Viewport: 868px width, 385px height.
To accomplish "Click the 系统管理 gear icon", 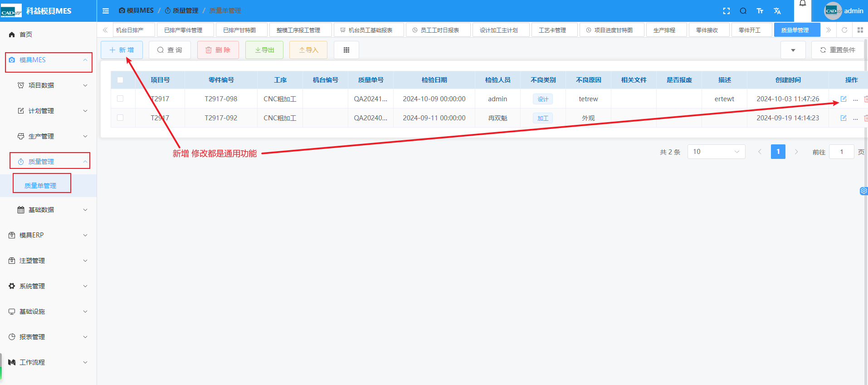I will [x=12, y=286].
